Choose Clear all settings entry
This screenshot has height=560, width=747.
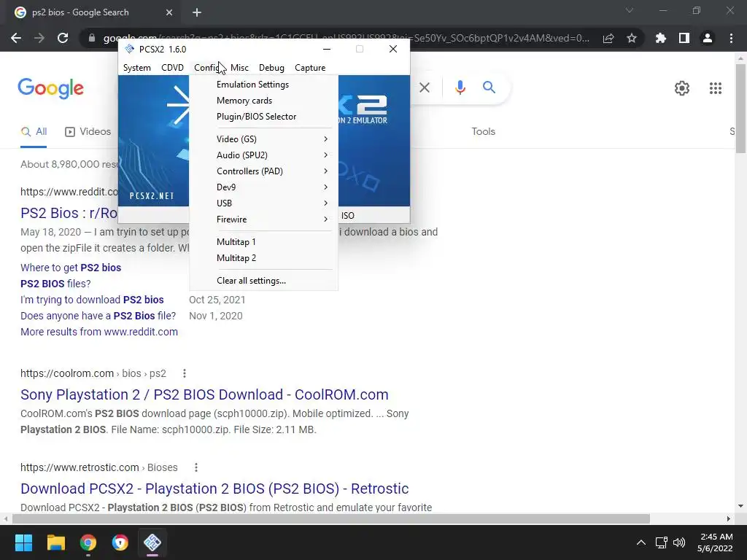(x=263, y=281)
